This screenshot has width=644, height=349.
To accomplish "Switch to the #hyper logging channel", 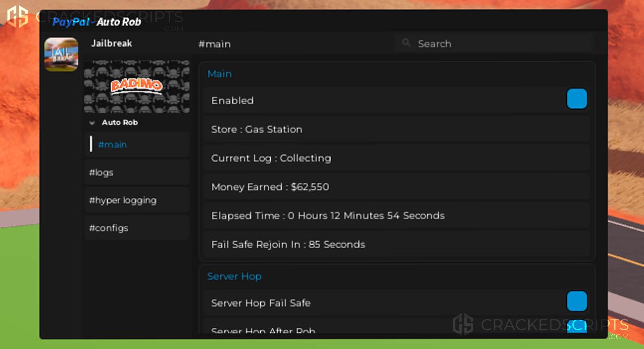I will 137,200.
